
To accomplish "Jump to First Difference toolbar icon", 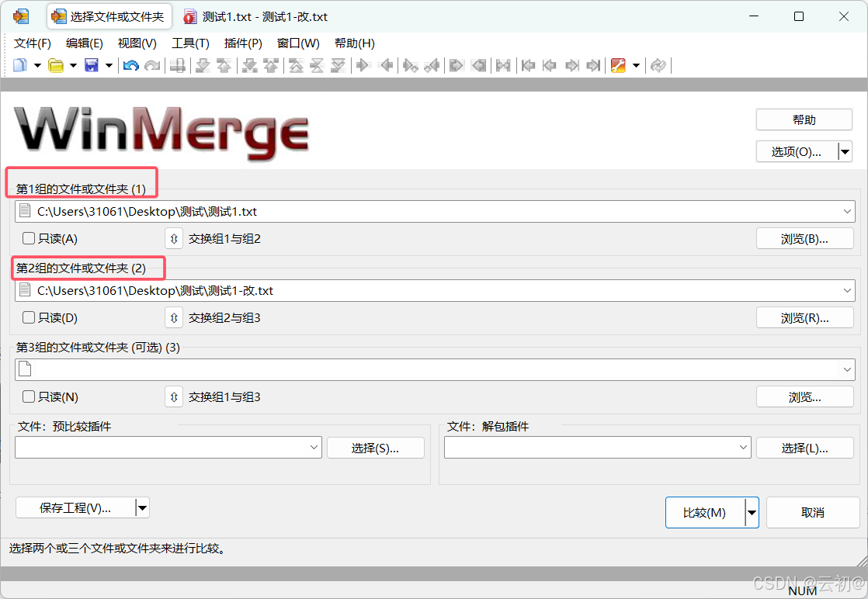I will 296,65.
